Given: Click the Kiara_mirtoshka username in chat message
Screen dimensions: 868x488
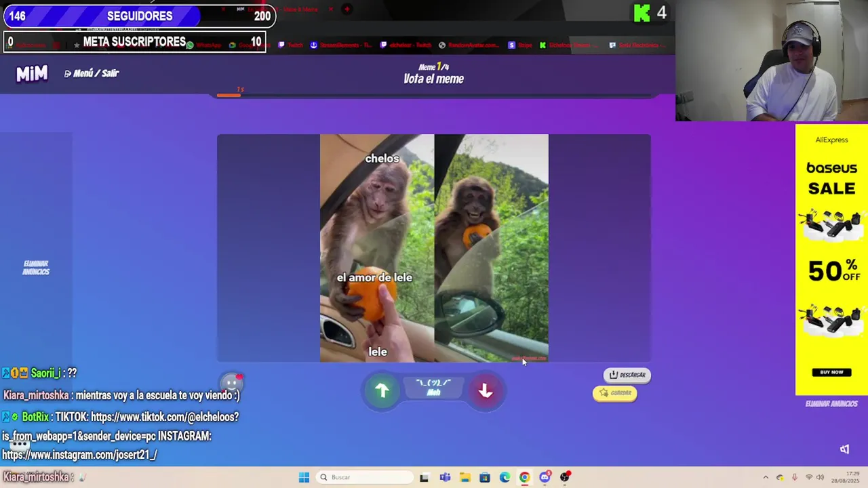Looking at the screenshot, I should point(36,395).
